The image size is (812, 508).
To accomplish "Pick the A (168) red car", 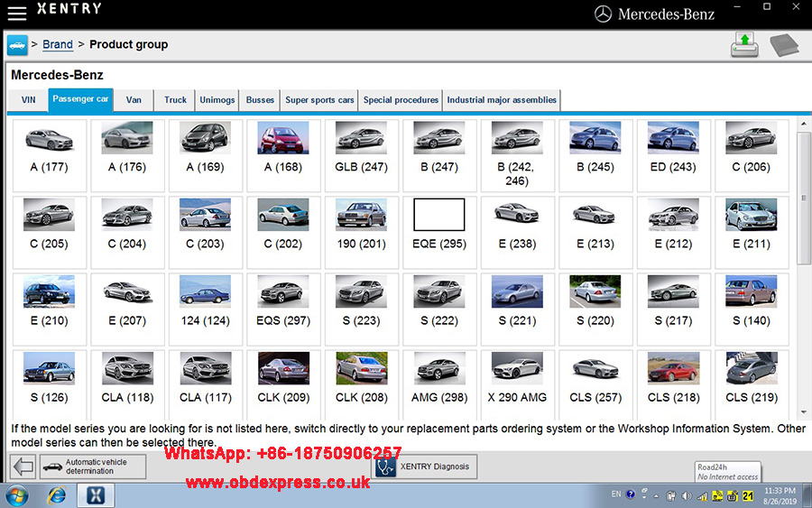I will [x=283, y=155].
